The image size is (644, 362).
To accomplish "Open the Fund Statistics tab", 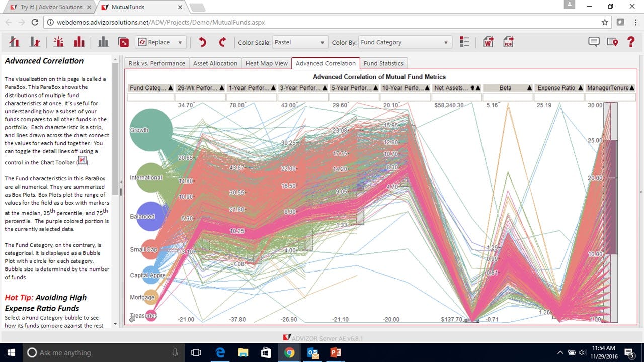I will point(384,63).
